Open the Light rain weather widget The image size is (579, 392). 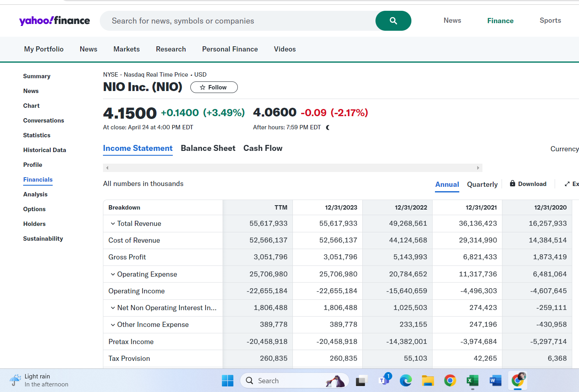coord(39,380)
